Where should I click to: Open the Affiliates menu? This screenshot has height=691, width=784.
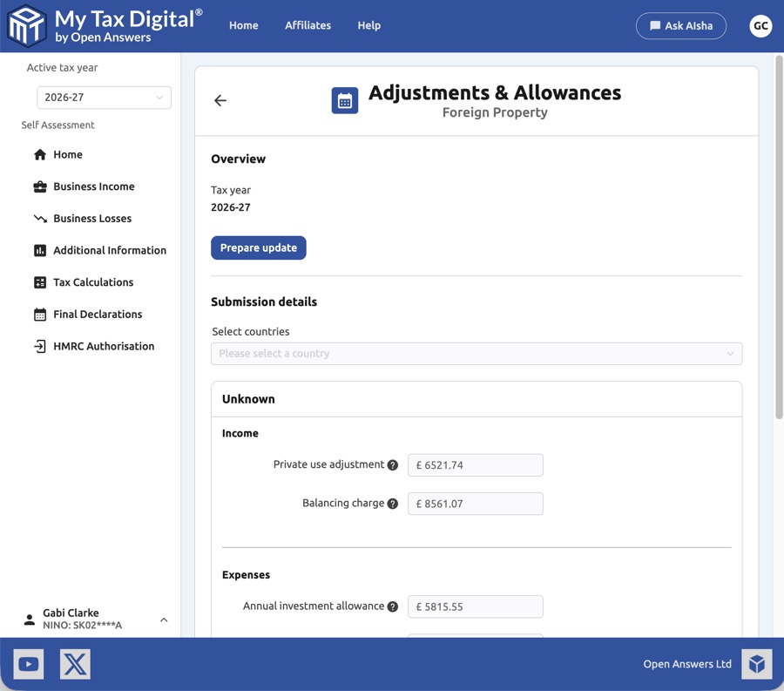[308, 25]
